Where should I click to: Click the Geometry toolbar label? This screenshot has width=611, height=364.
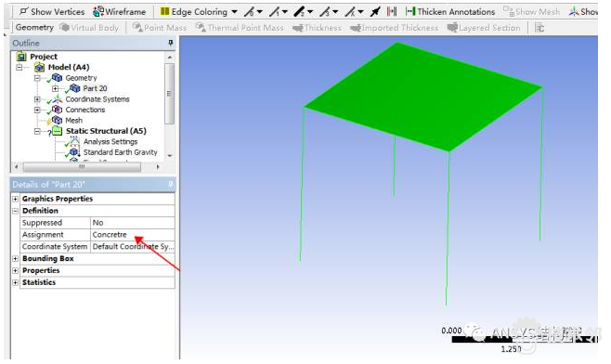pos(34,27)
